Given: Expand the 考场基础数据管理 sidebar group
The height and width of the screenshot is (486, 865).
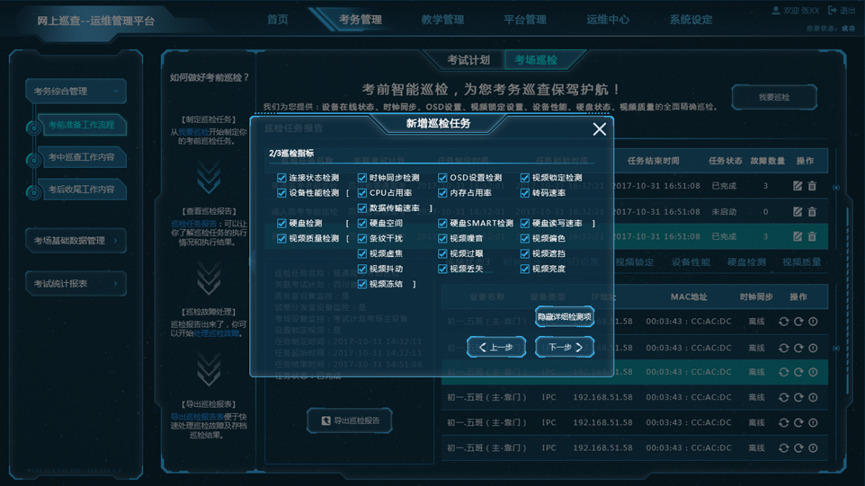Looking at the screenshot, I should tap(75, 240).
